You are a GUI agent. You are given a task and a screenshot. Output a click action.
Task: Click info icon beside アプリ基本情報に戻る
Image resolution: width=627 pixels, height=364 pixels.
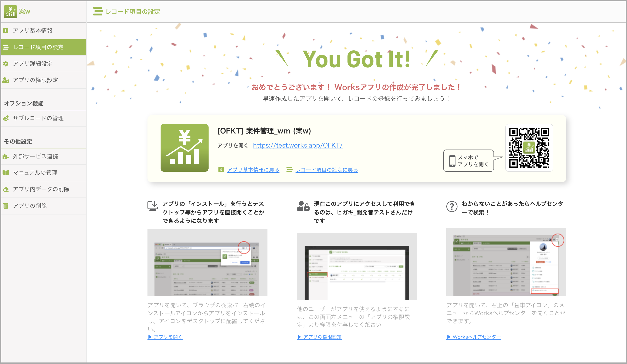(x=221, y=170)
